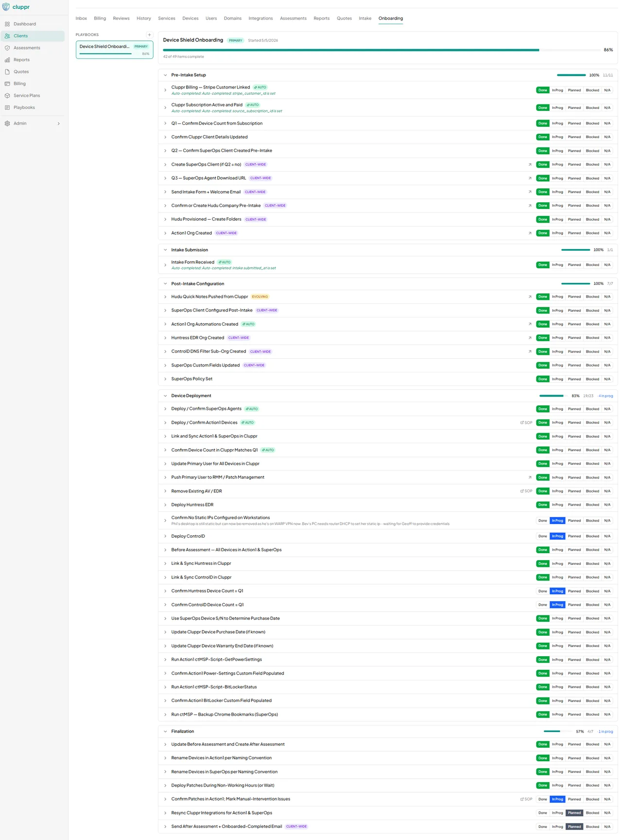Set Deploy Huntress EDR to In Prog
The height and width of the screenshot is (840, 622).
pyautogui.click(x=557, y=505)
